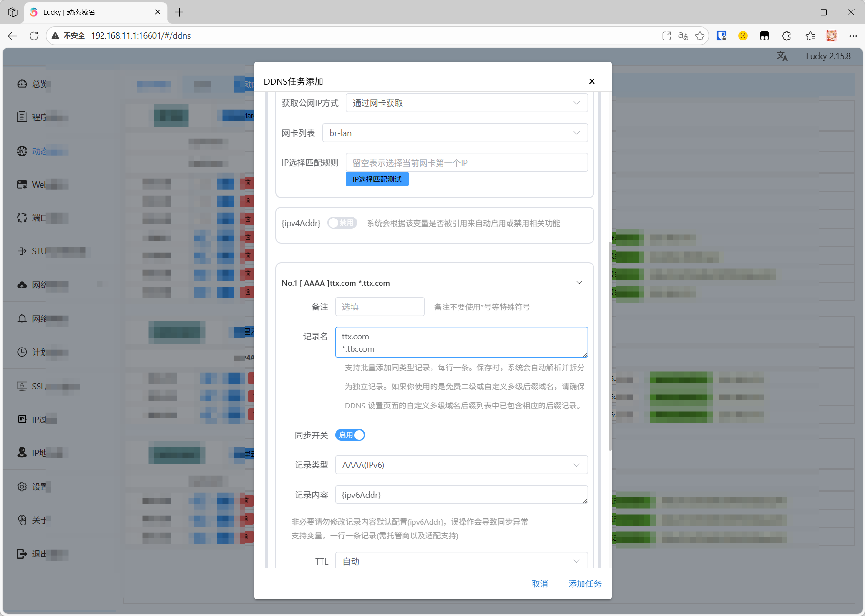Click the IP选择匹配测试 button
This screenshot has height=616, width=865.
pos(377,179)
